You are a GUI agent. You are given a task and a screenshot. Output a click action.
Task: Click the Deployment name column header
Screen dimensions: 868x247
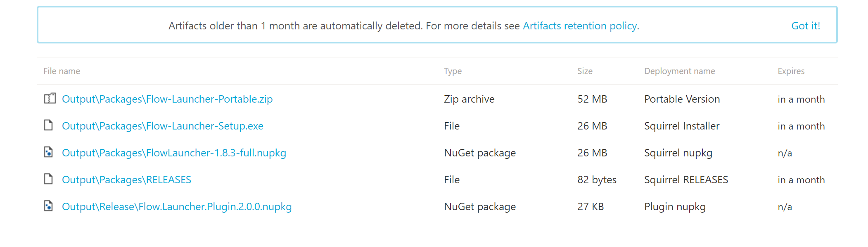tap(679, 71)
